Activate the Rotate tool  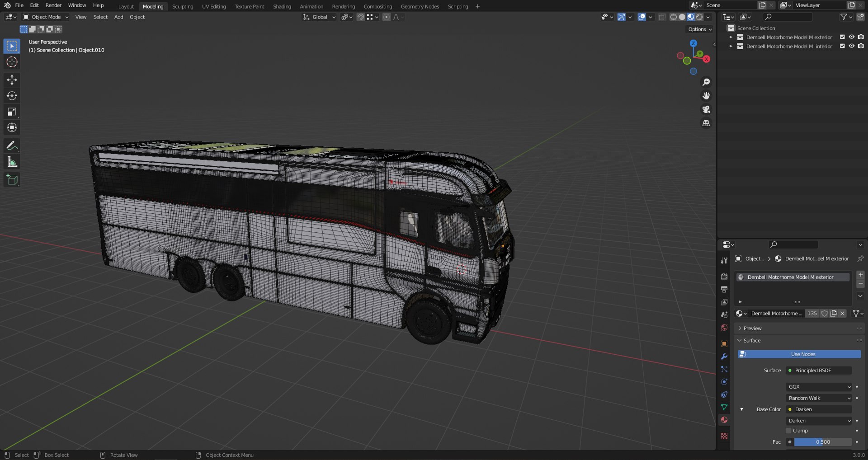12,96
